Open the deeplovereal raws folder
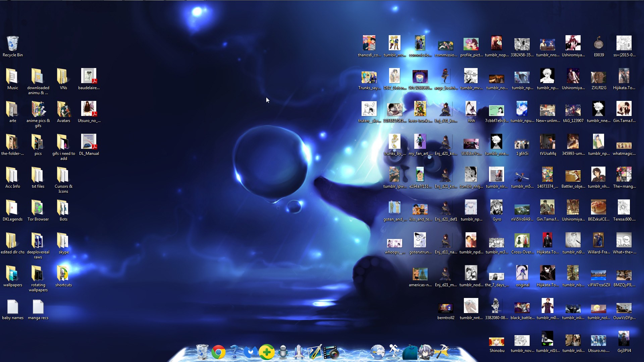Image resolution: width=644 pixels, height=362 pixels. (x=38, y=246)
